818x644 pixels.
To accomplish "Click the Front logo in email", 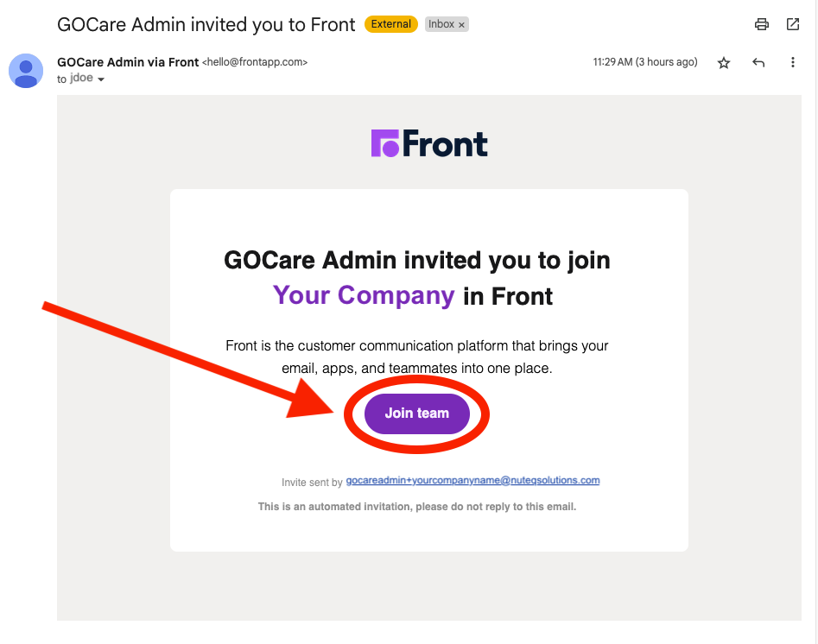I will coord(428,143).
